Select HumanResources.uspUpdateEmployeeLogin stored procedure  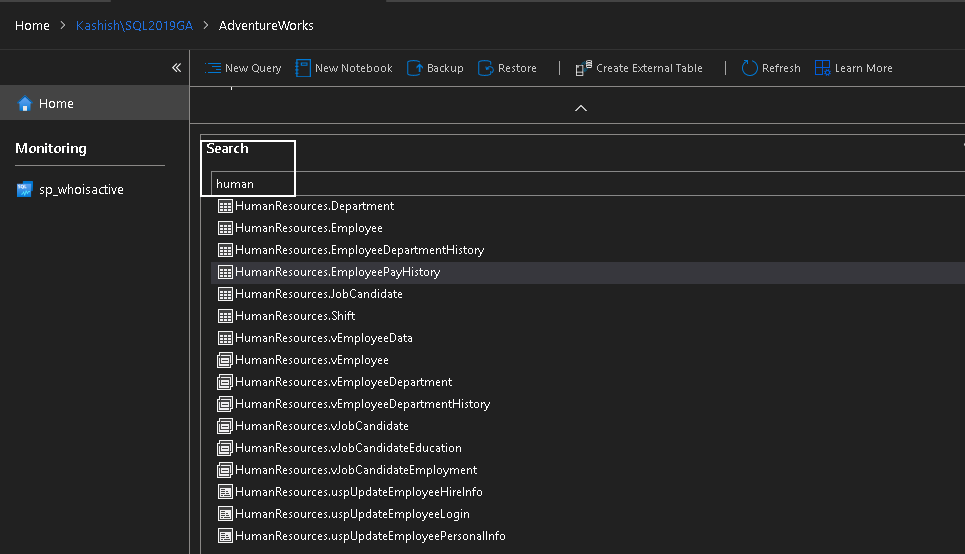point(352,514)
